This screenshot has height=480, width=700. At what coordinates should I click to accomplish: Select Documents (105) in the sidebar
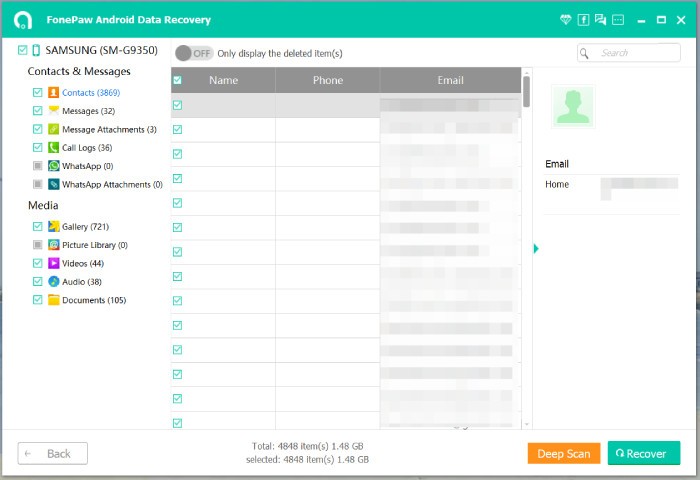(x=93, y=300)
